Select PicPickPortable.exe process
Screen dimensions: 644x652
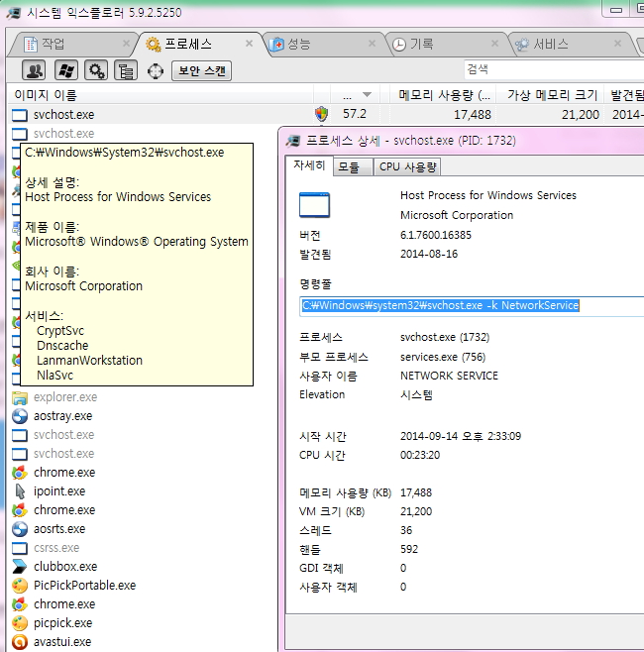(x=85, y=586)
